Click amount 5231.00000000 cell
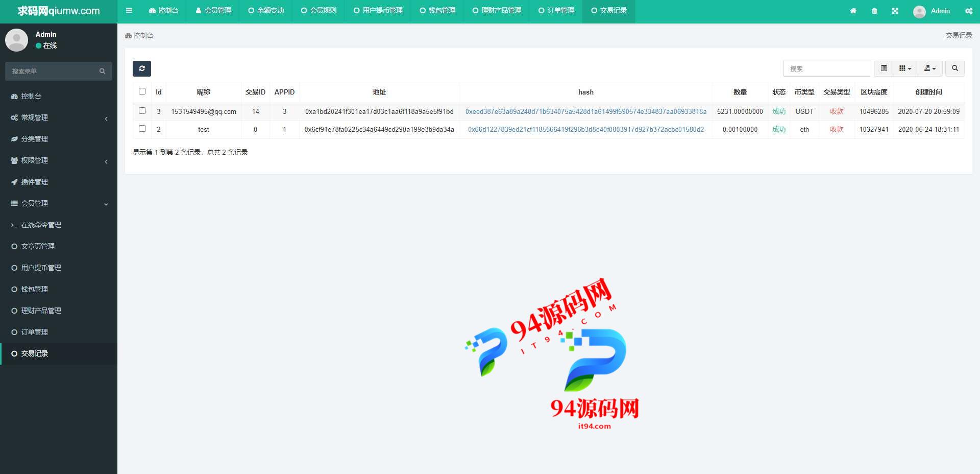Image resolution: width=980 pixels, height=474 pixels. tap(740, 111)
